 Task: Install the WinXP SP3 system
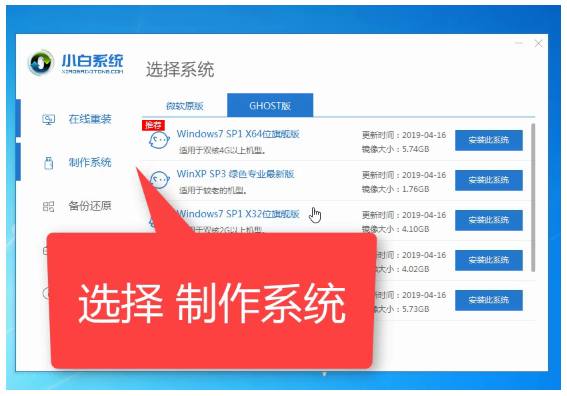[489, 180]
